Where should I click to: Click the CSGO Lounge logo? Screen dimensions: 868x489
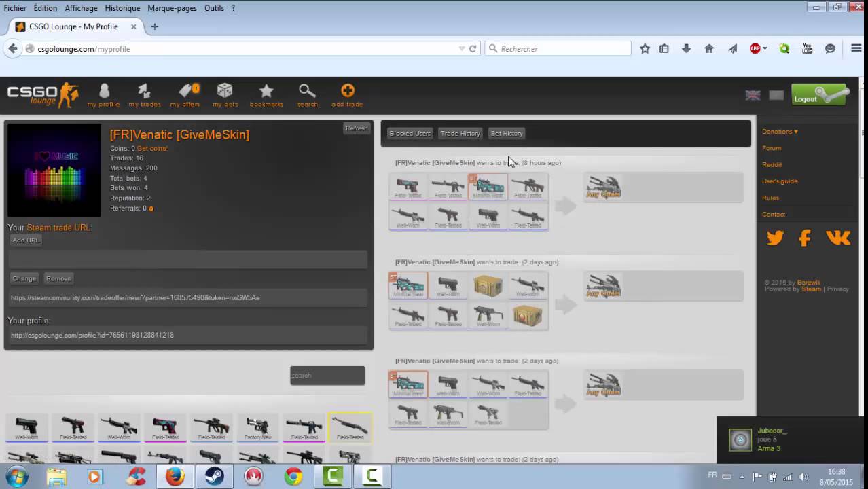tap(43, 95)
